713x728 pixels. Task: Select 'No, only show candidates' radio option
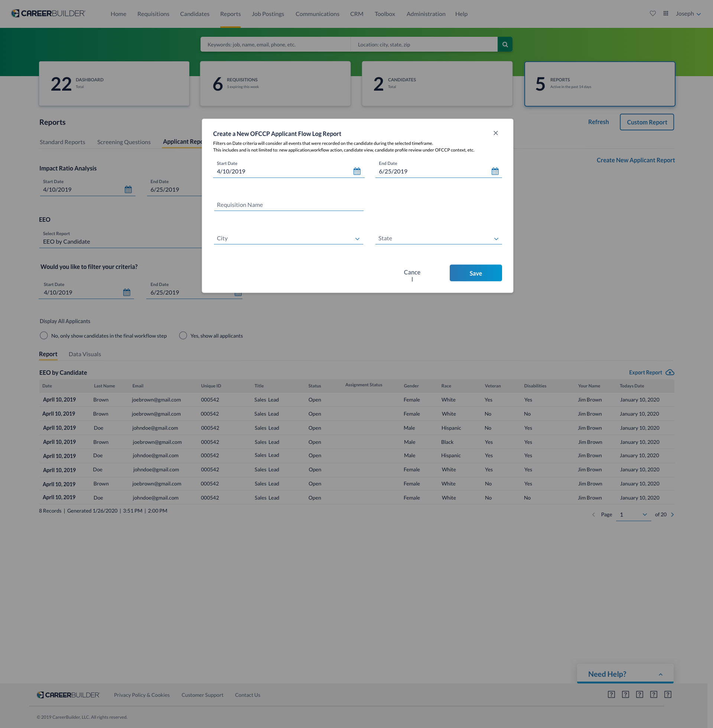44,335
